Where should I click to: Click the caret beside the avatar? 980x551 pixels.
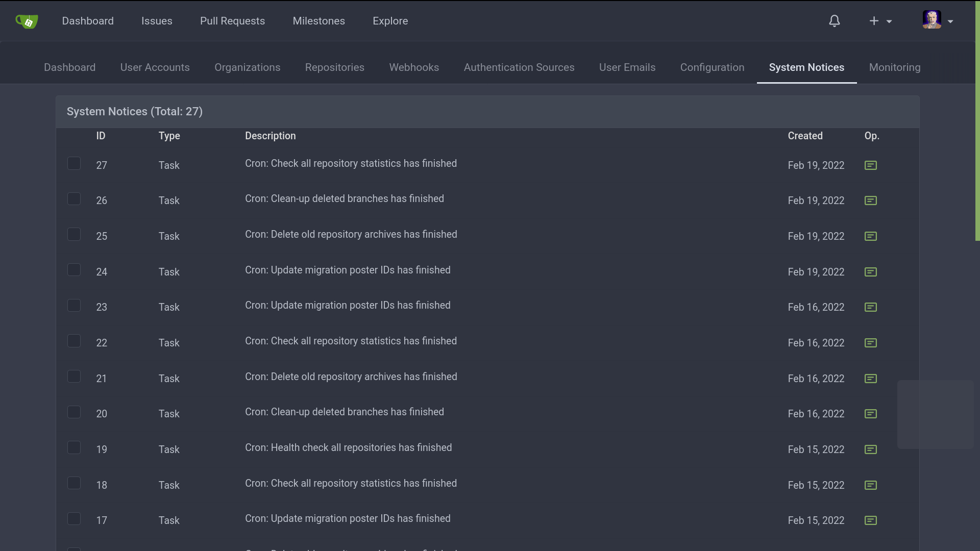coord(950,21)
